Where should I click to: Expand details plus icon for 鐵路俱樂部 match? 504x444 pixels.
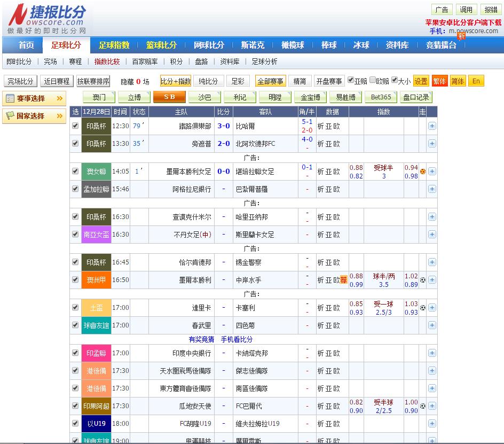pos(432,126)
